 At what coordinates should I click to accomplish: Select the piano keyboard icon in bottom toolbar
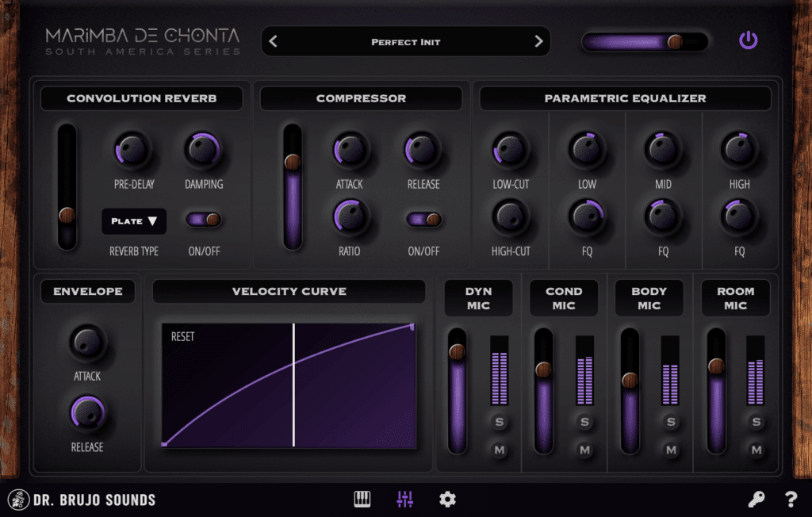click(362, 499)
